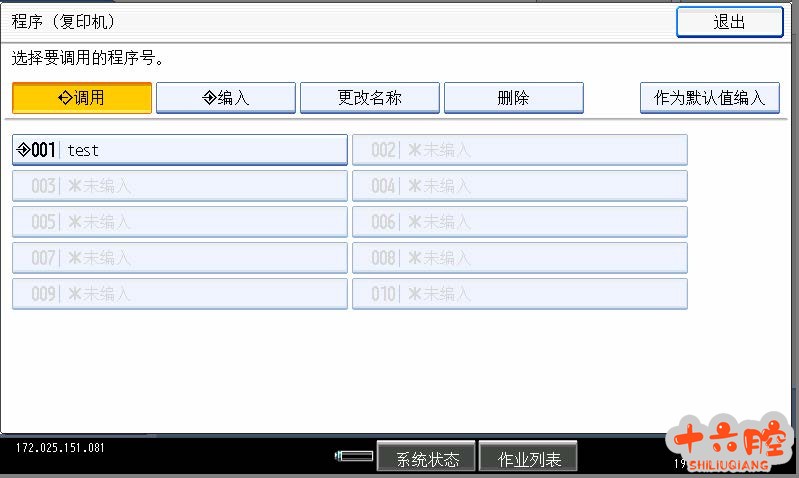The height and width of the screenshot is (478, 799).
Task: Switch to 编入 (program) mode
Action: (x=226, y=98)
